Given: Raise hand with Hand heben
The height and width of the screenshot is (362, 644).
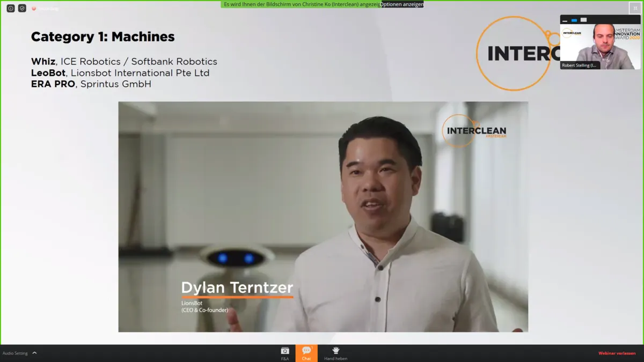Looking at the screenshot, I should pos(335,353).
